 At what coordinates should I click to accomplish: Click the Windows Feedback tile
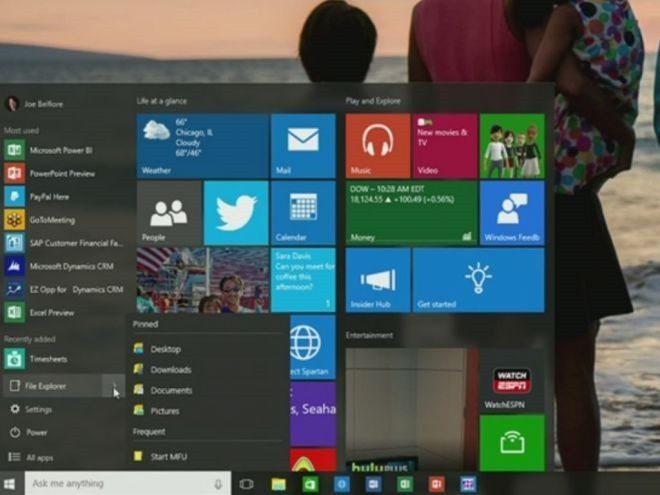[512, 213]
